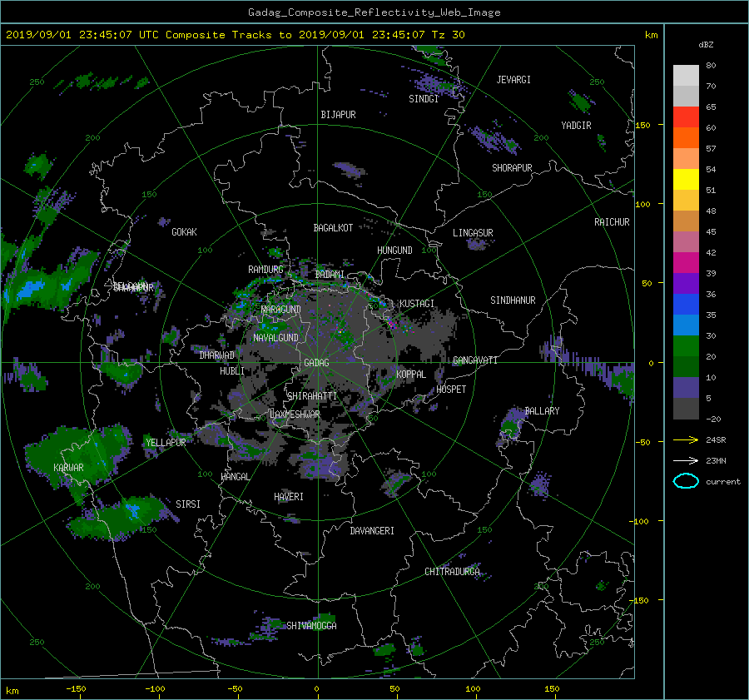Click the HUNGUND city label
Screen dimensions: 749x700
tap(394, 250)
